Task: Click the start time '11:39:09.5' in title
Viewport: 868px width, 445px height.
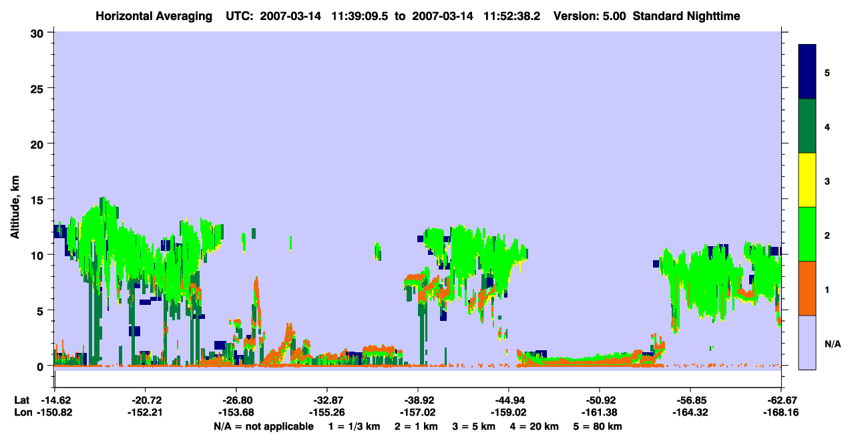Action: coord(364,16)
